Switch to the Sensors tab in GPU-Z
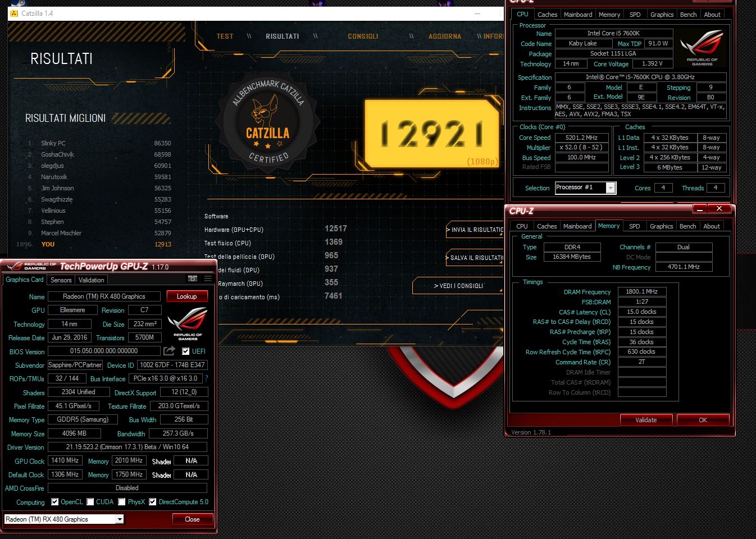Image resolution: width=756 pixels, height=539 pixels. tap(61, 280)
